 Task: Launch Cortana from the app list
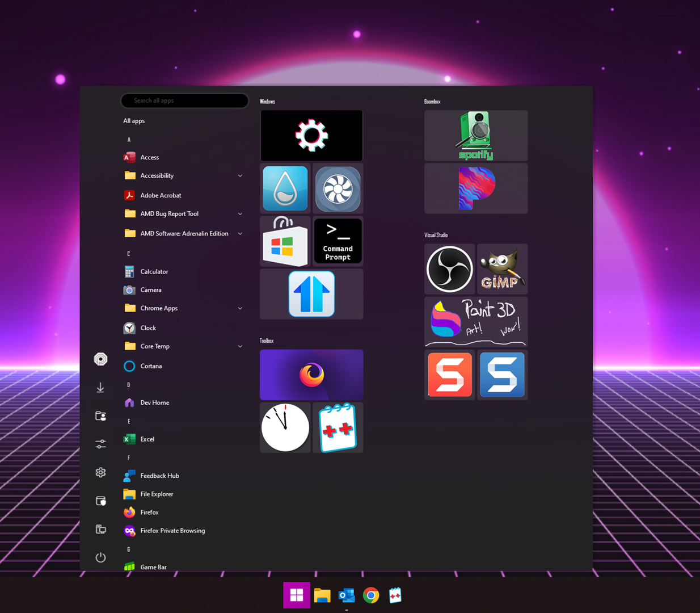tap(184, 366)
